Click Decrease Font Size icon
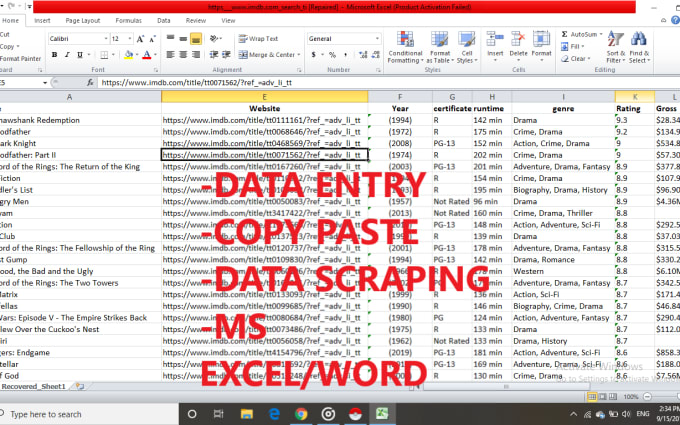 tap(152, 39)
